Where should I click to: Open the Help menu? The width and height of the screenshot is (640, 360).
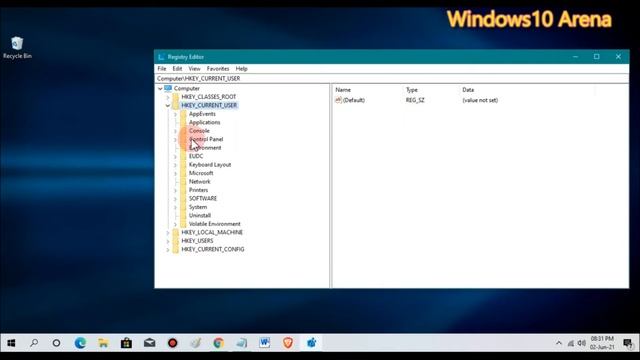(242, 69)
